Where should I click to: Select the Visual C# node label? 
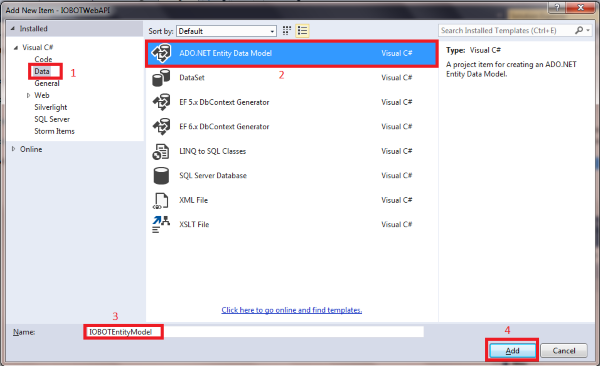[38, 47]
